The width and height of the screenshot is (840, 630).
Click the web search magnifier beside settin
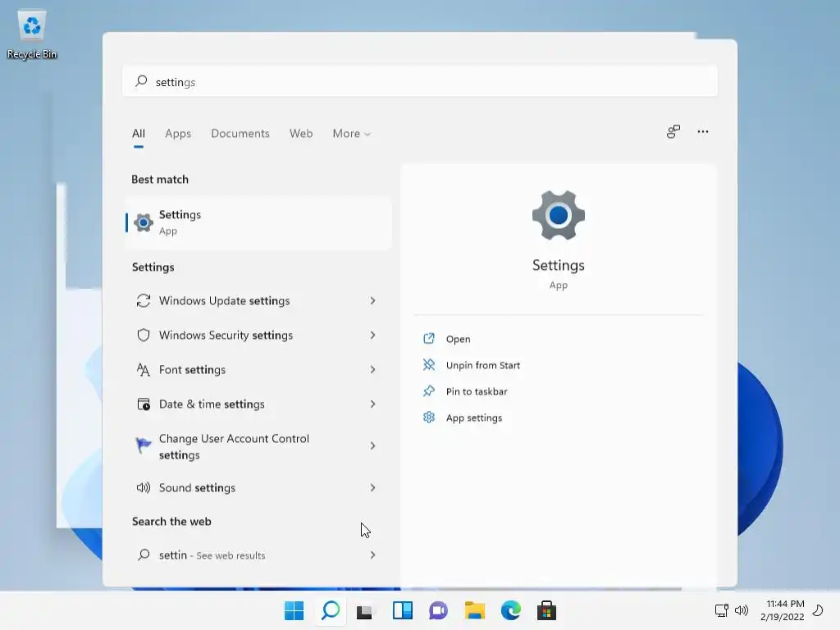[143, 555]
